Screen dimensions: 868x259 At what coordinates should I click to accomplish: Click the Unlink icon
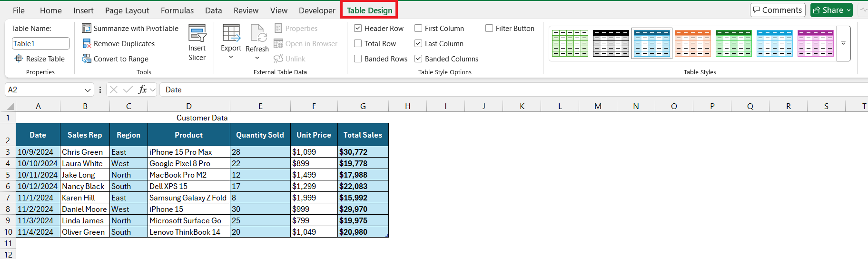(x=278, y=59)
